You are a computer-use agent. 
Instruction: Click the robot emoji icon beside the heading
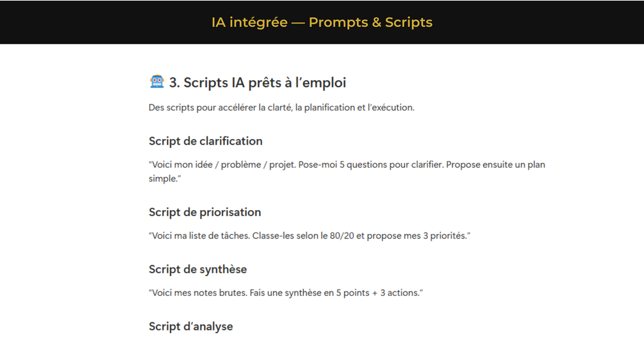(x=157, y=82)
